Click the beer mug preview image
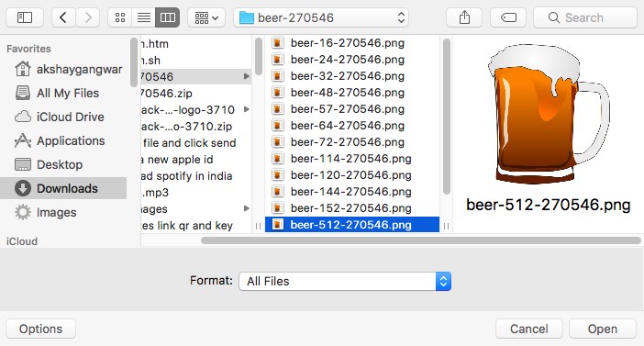644x346 pixels. coord(549,114)
